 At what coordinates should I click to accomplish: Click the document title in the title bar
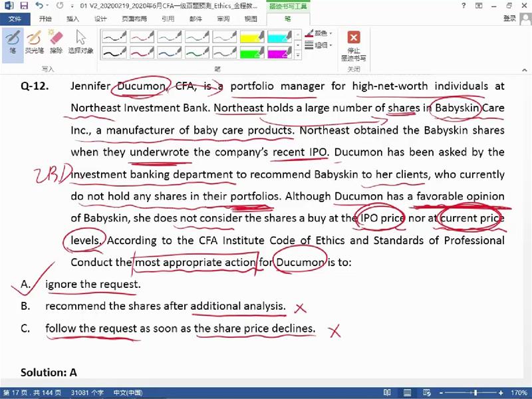click(169, 6)
